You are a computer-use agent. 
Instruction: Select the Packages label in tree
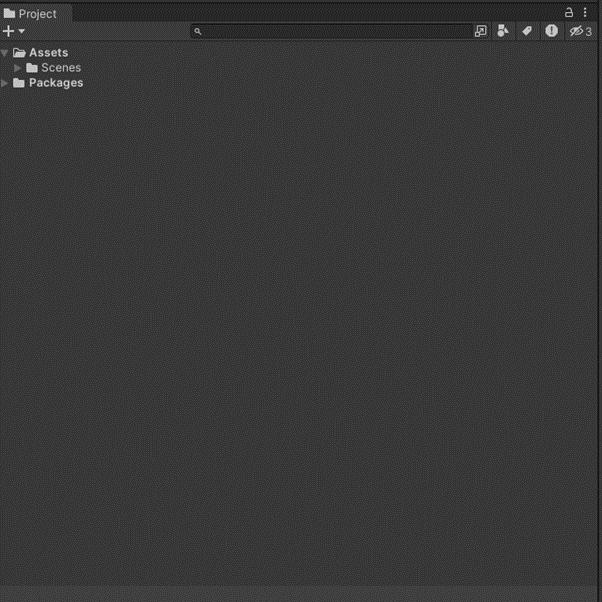55,83
